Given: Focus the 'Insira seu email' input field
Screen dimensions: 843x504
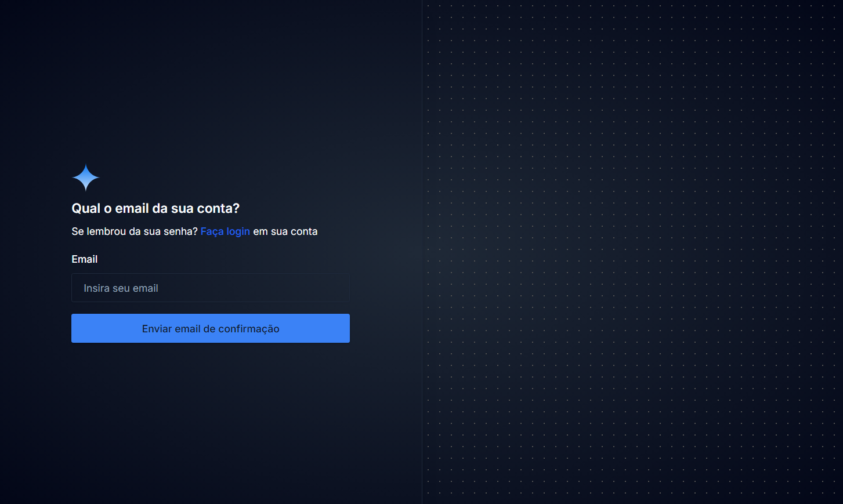Looking at the screenshot, I should (211, 288).
